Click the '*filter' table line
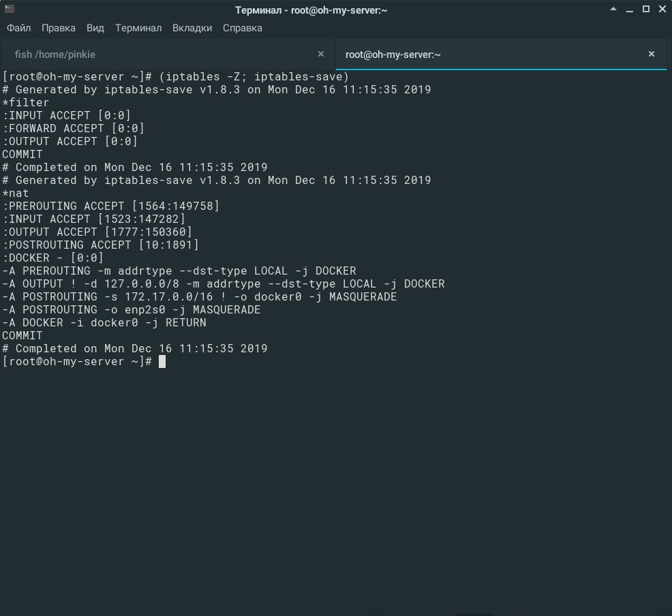 (26, 102)
